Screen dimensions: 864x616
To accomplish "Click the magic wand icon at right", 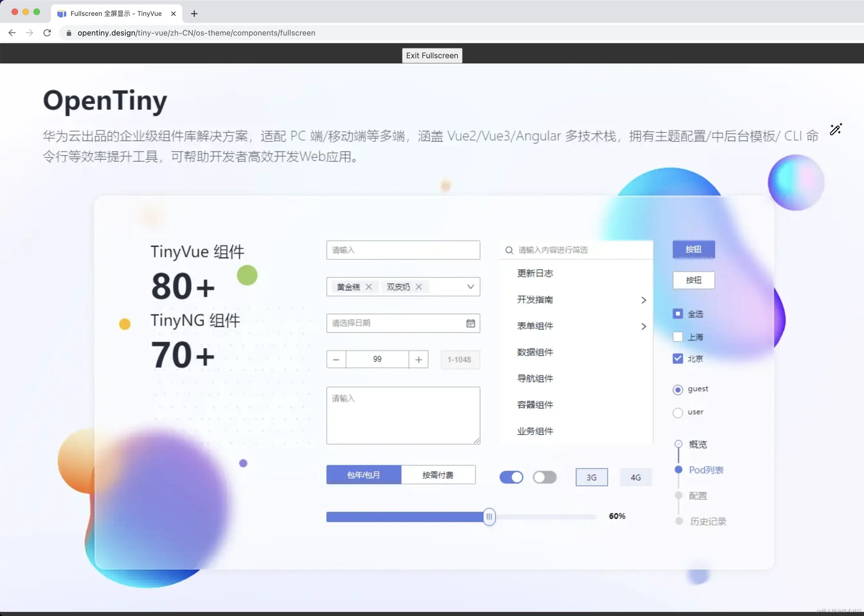I will pyautogui.click(x=835, y=129).
